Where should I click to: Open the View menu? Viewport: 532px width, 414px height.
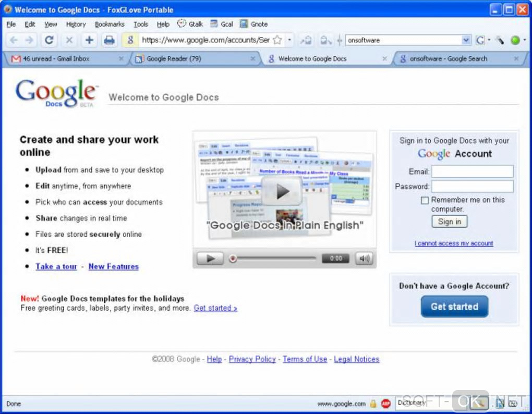tap(51, 24)
